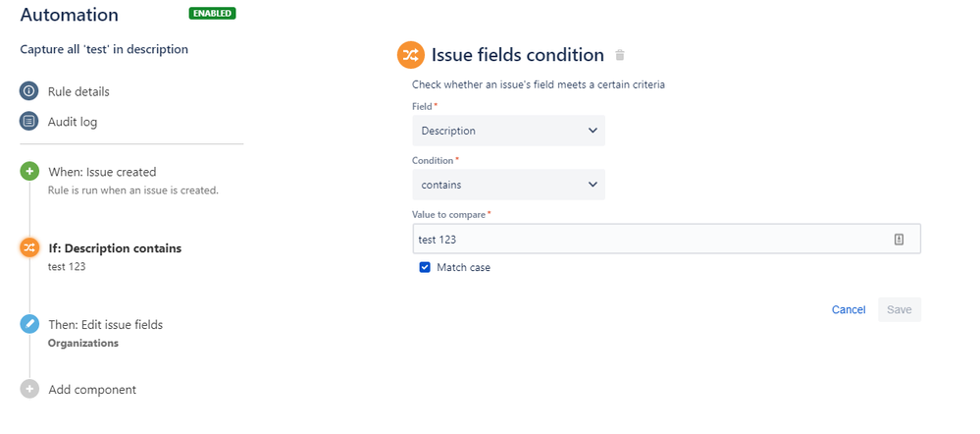Image resolution: width=980 pixels, height=434 pixels.
Task: Open Audit log in the sidebar
Action: coord(73,122)
